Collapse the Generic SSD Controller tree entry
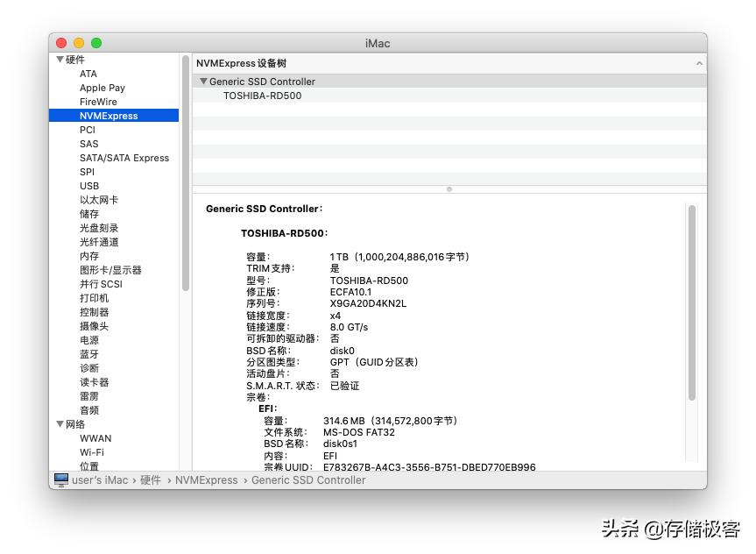The height and width of the screenshot is (554, 756). (203, 81)
